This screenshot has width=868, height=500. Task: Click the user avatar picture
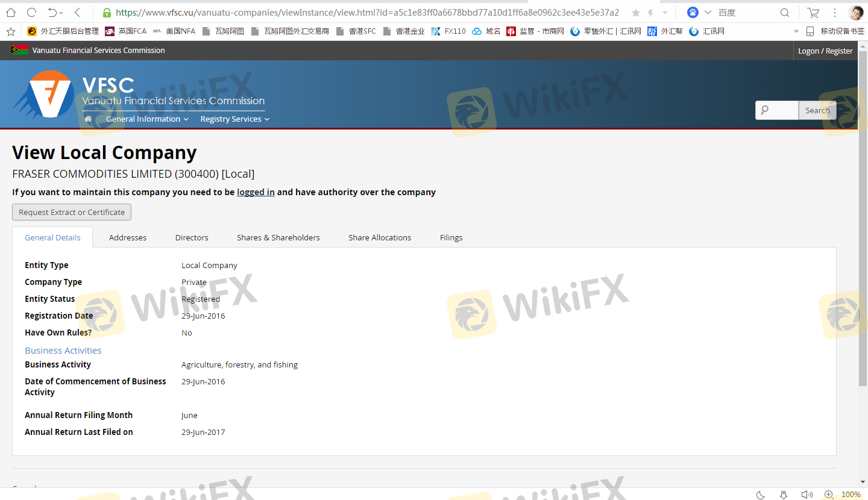855,12
